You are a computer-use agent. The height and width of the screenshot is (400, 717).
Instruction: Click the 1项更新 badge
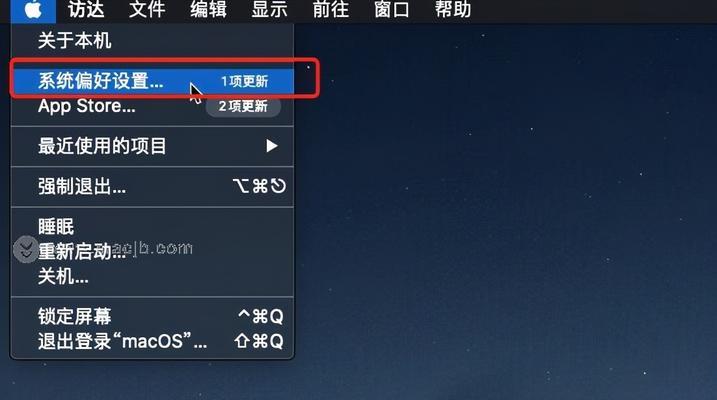[245, 81]
